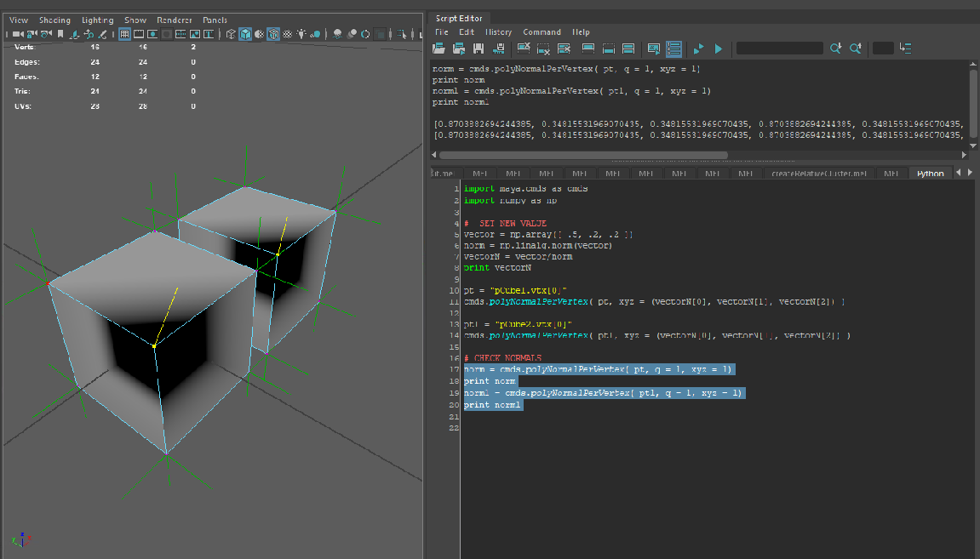Screen dimensions: 980x559
Task: Click the Resolution Gate icon
Action: [x=152, y=35]
